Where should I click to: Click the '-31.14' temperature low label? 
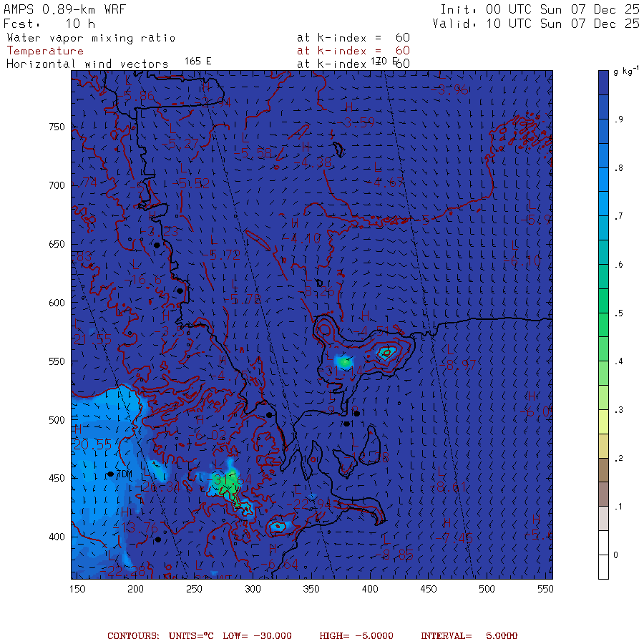341,371
